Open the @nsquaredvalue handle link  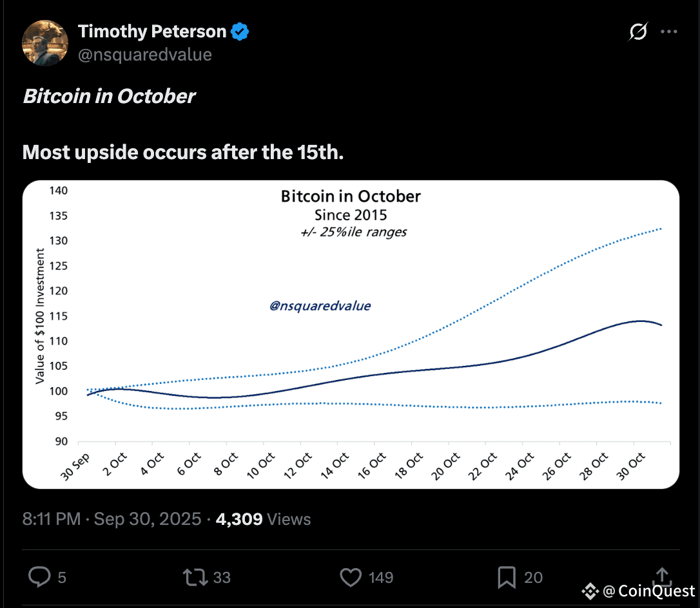click(144, 55)
